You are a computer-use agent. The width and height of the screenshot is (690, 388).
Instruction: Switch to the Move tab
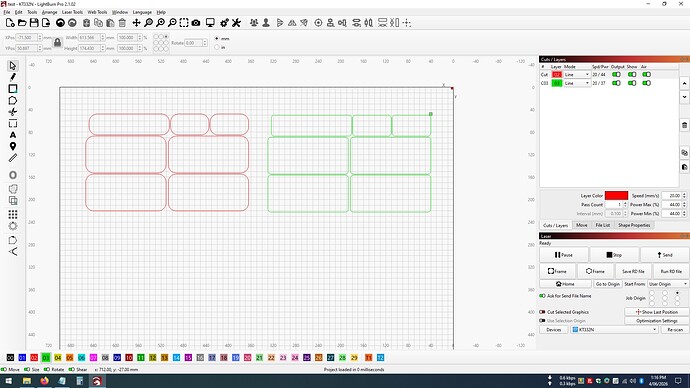tap(582, 225)
